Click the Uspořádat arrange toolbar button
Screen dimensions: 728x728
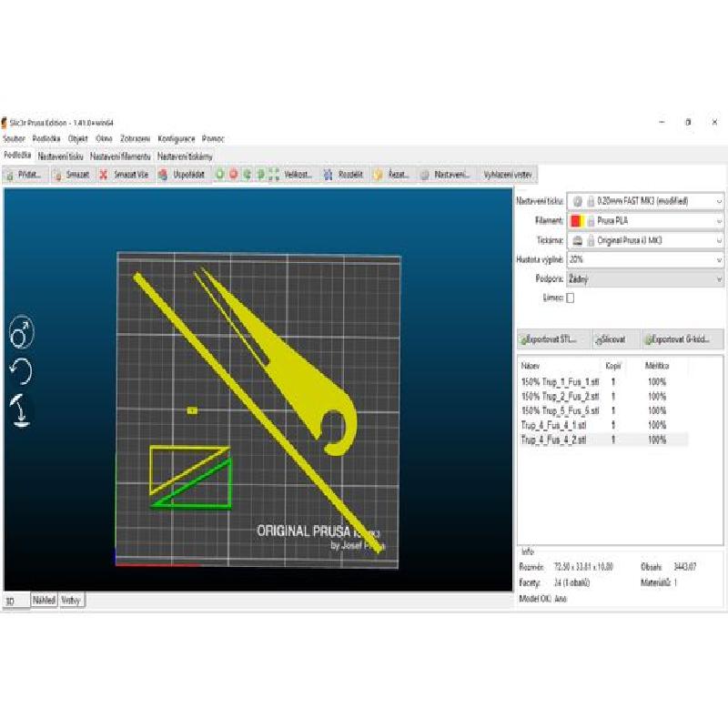coord(182,175)
